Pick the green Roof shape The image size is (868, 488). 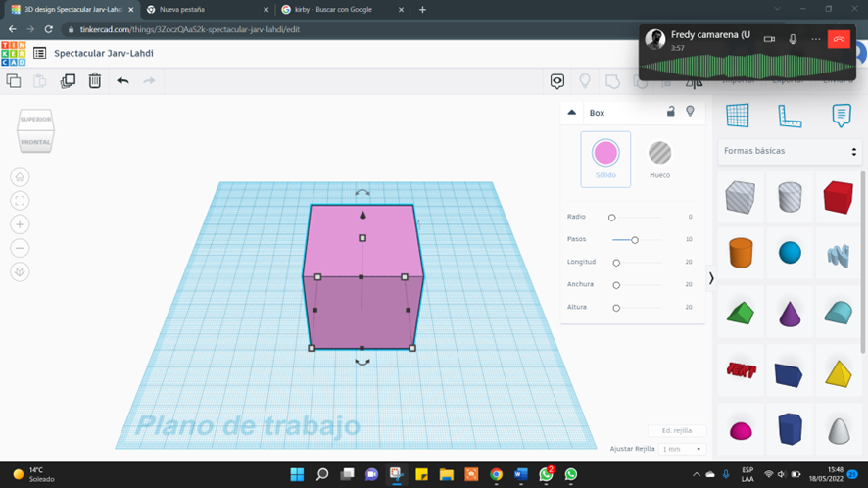[x=741, y=313]
